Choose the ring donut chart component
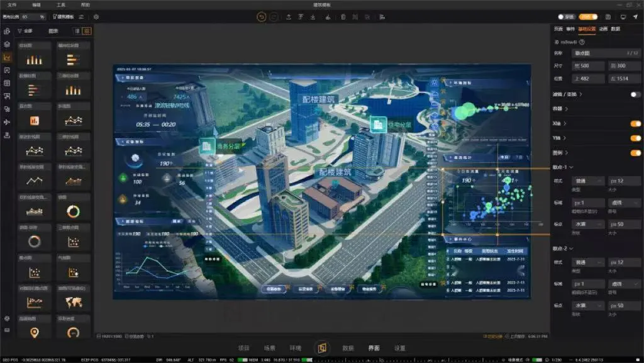644x363 pixels. pos(74,211)
